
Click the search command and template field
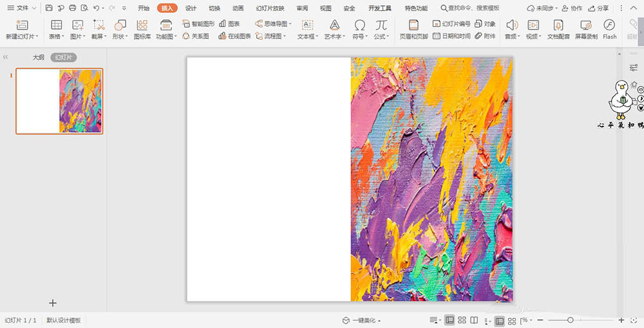[470, 8]
